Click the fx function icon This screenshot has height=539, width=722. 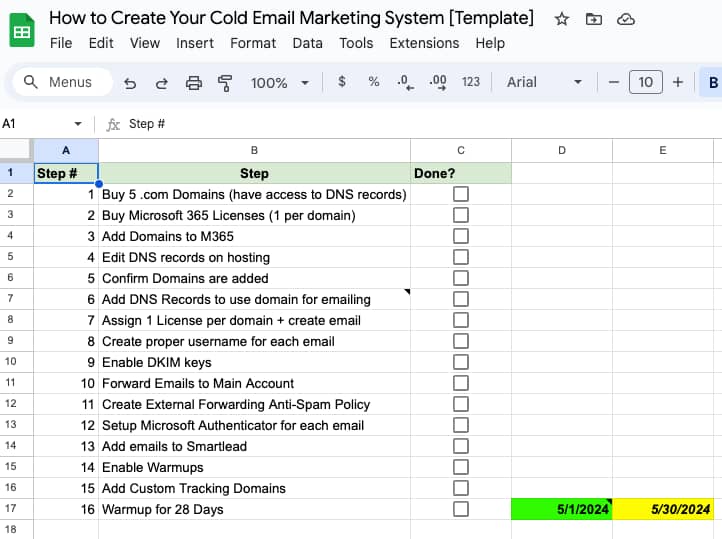pos(113,124)
